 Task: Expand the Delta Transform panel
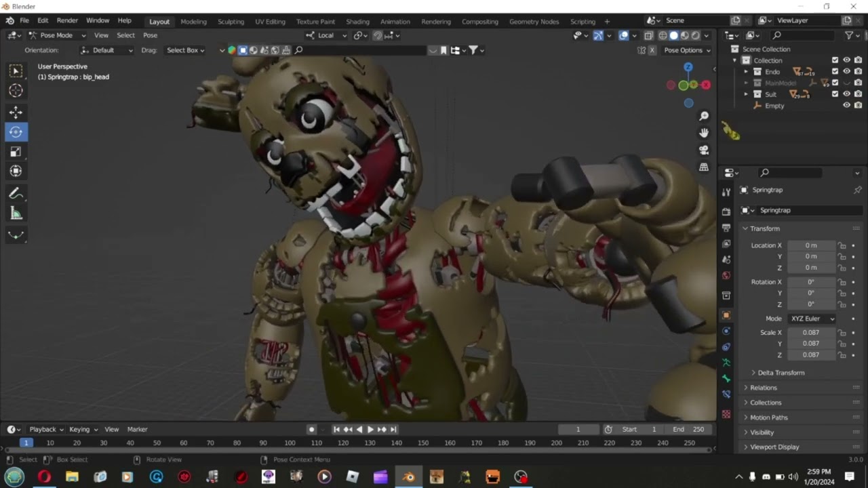[781, 373]
